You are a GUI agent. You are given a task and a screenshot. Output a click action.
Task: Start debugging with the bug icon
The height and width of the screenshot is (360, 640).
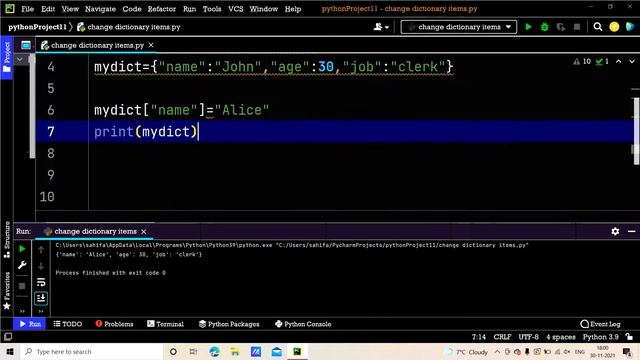[544, 27]
